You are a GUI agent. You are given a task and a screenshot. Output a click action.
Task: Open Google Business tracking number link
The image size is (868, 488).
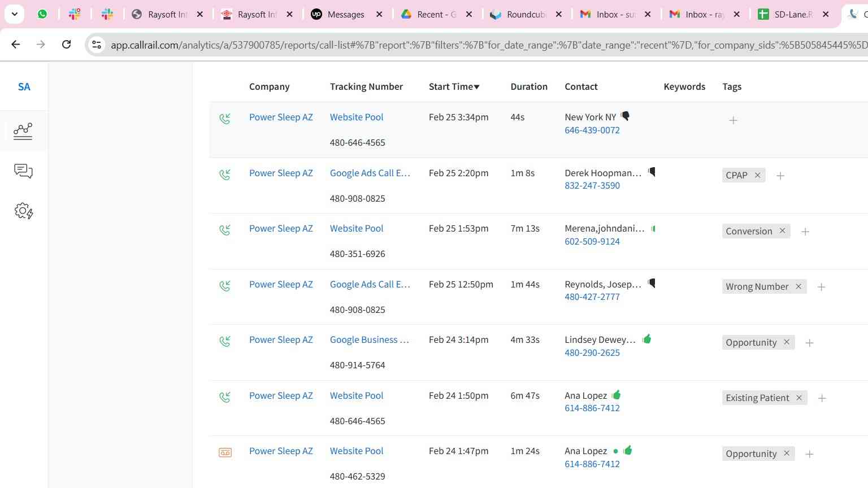coord(370,339)
